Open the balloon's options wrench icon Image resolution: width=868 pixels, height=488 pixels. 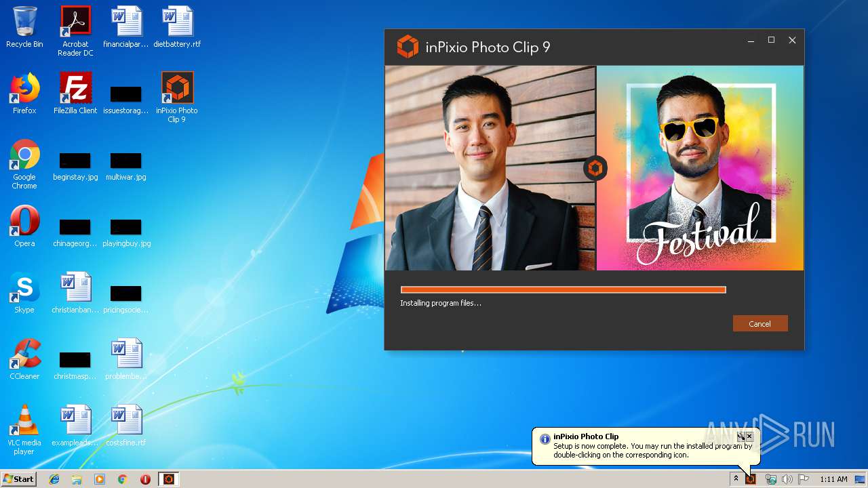(x=741, y=436)
